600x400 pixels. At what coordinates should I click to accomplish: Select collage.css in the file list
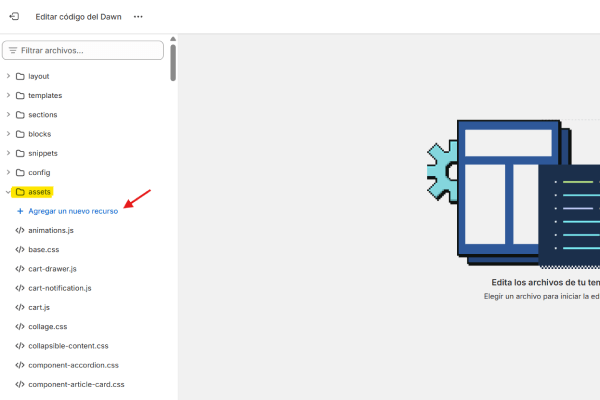point(47,326)
